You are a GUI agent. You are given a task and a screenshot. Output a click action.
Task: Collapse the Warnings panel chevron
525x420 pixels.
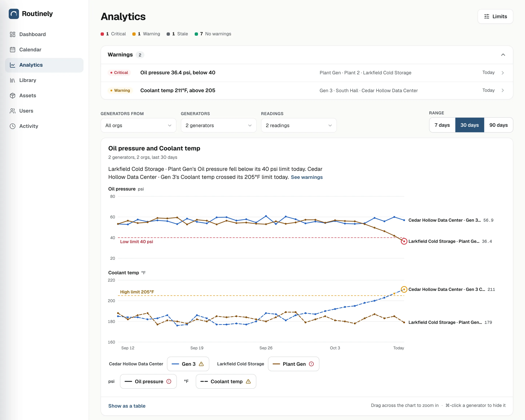(x=503, y=55)
